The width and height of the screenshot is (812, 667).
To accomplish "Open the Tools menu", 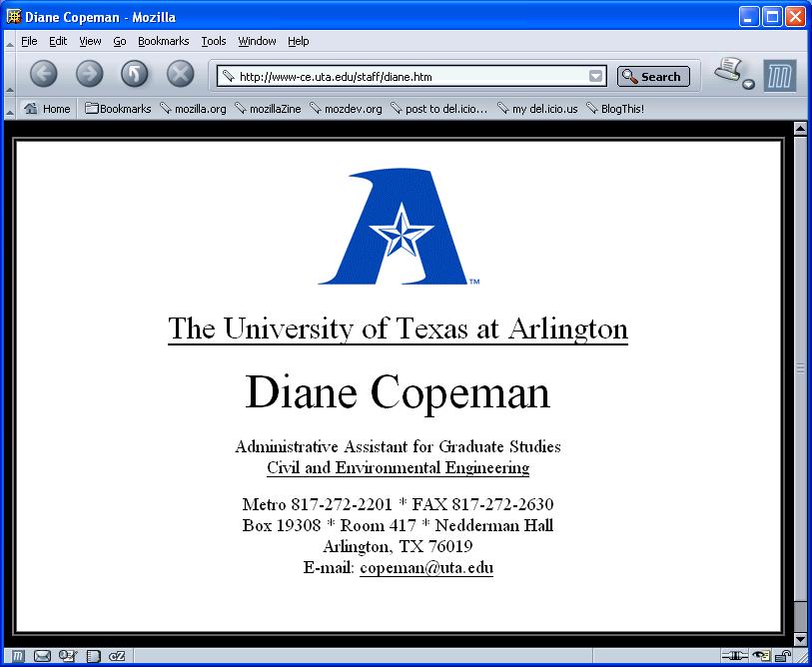I will pos(214,41).
